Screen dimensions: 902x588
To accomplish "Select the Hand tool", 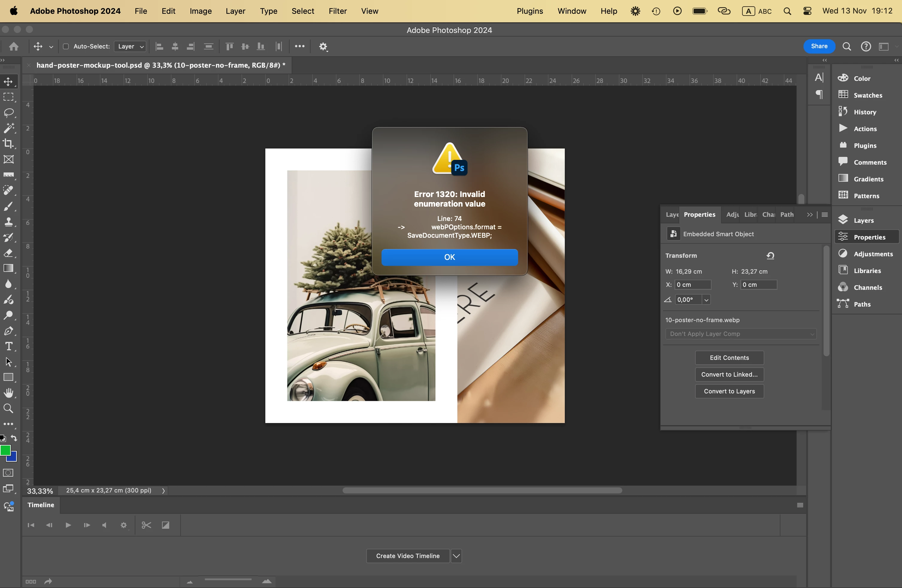I will click(9, 393).
